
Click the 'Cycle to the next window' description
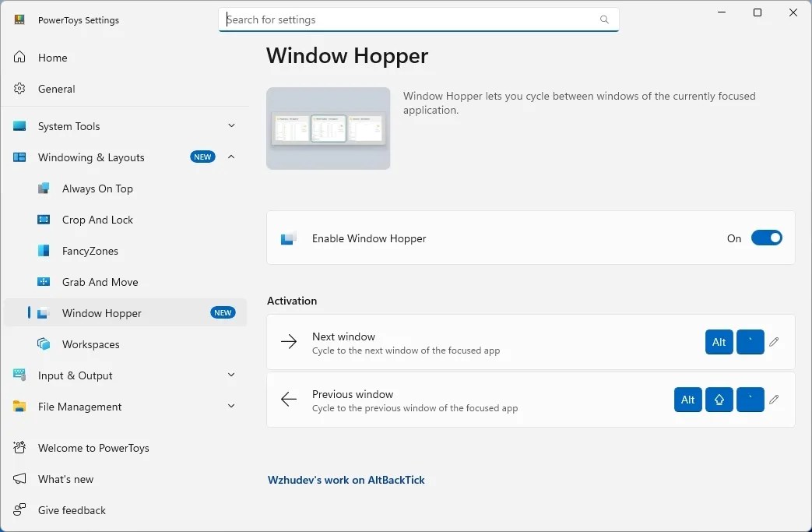(x=406, y=351)
